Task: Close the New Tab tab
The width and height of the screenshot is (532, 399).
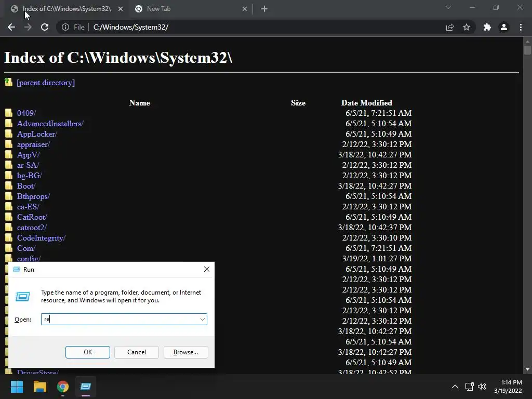Action: tap(245, 9)
